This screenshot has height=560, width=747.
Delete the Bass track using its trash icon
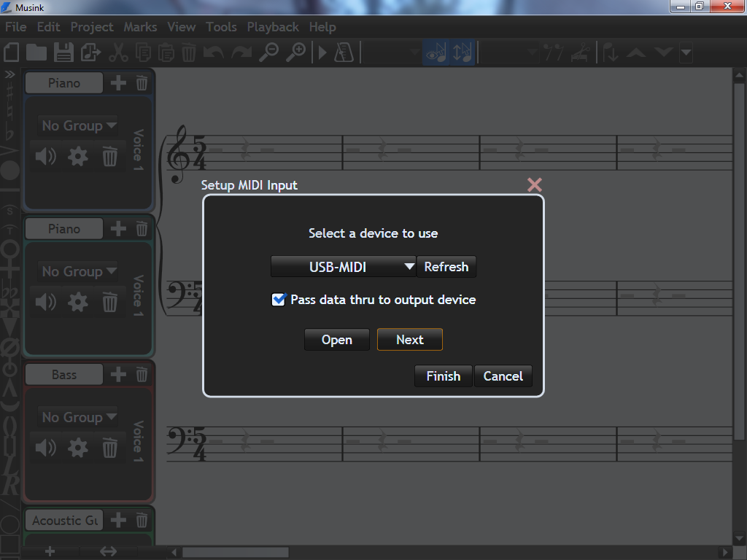tap(141, 374)
